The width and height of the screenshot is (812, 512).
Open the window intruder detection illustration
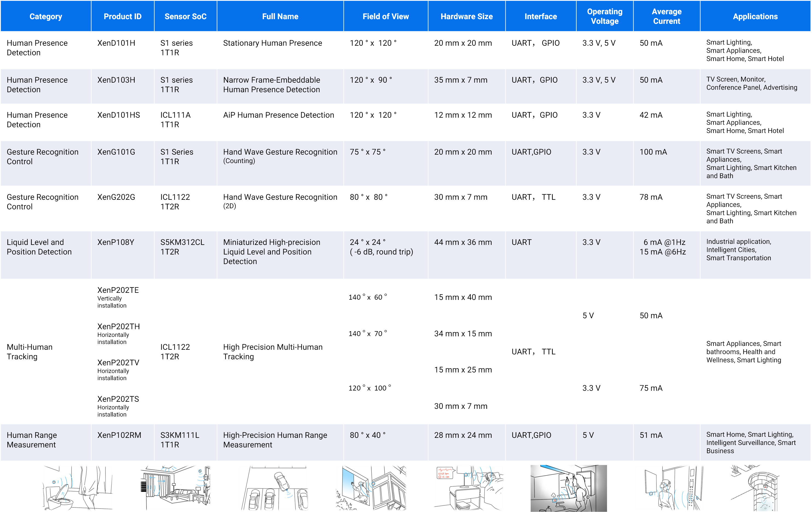pyautogui.click(x=371, y=488)
